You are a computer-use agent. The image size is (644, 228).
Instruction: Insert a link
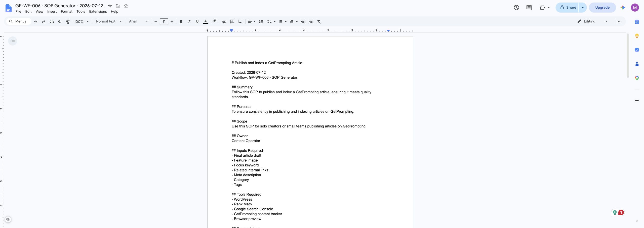click(224, 22)
